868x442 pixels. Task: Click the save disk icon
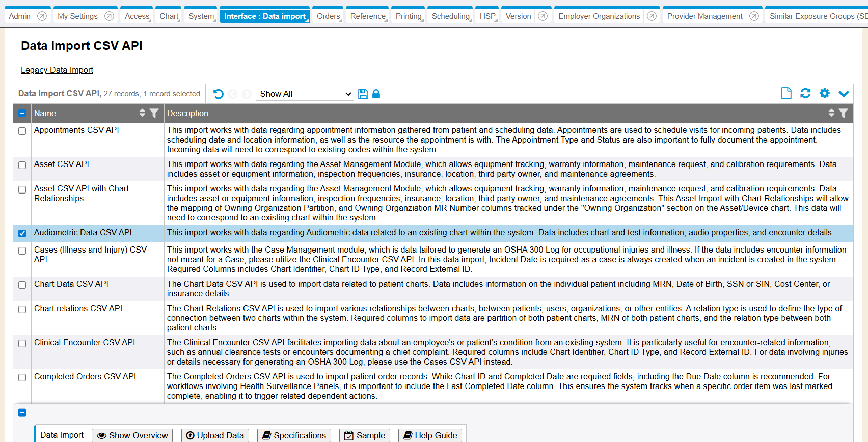pos(363,94)
